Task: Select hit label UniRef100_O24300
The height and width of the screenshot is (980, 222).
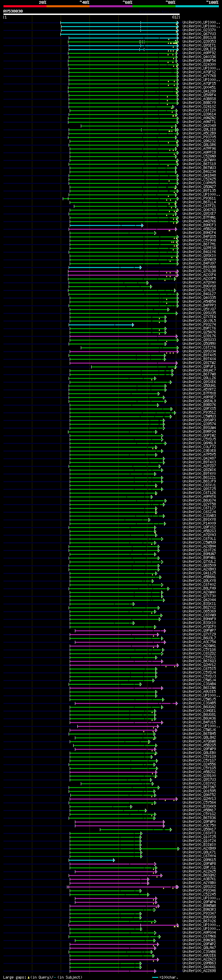Action: 199,65
